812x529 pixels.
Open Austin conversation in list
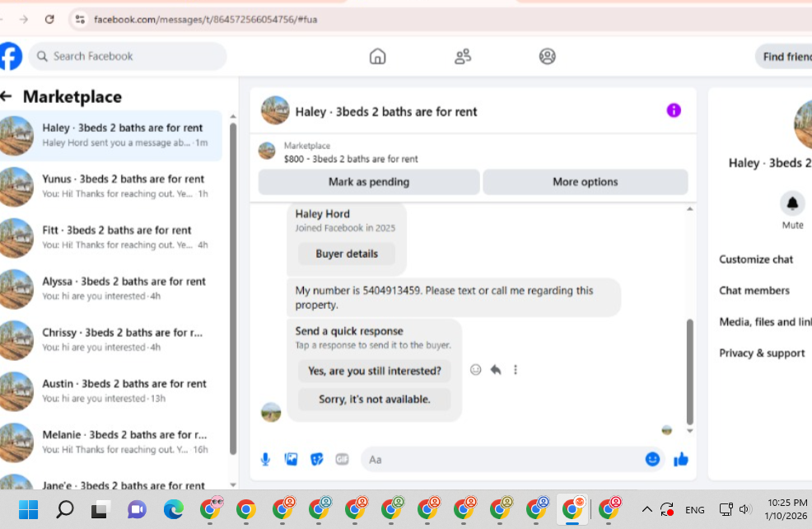click(x=111, y=391)
